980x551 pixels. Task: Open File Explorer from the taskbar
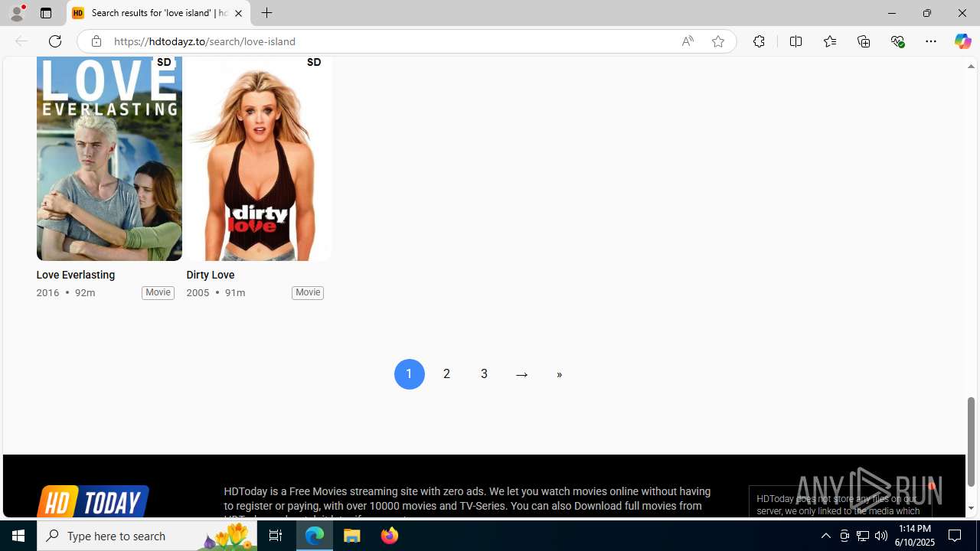tap(352, 536)
